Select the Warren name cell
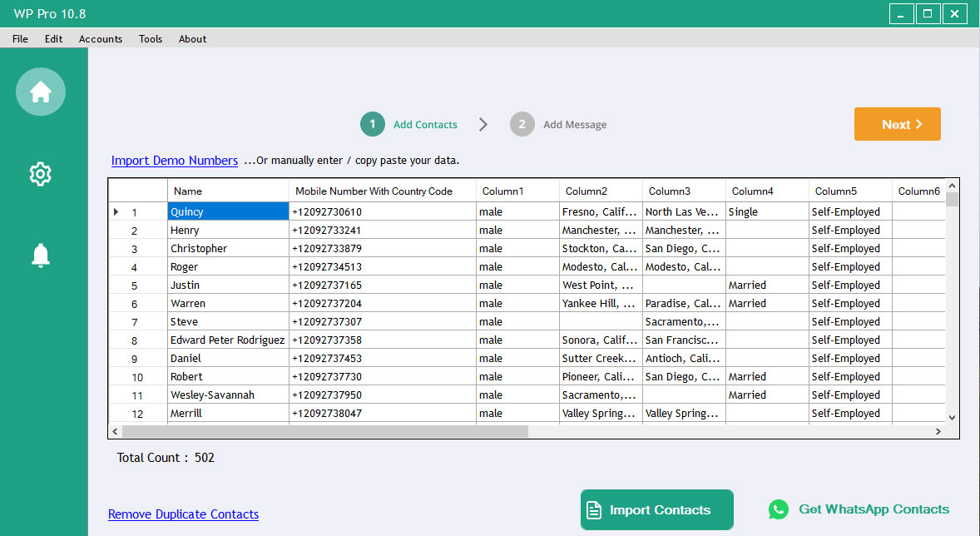Viewport: 980px width, 536px height. pyautogui.click(x=228, y=303)
